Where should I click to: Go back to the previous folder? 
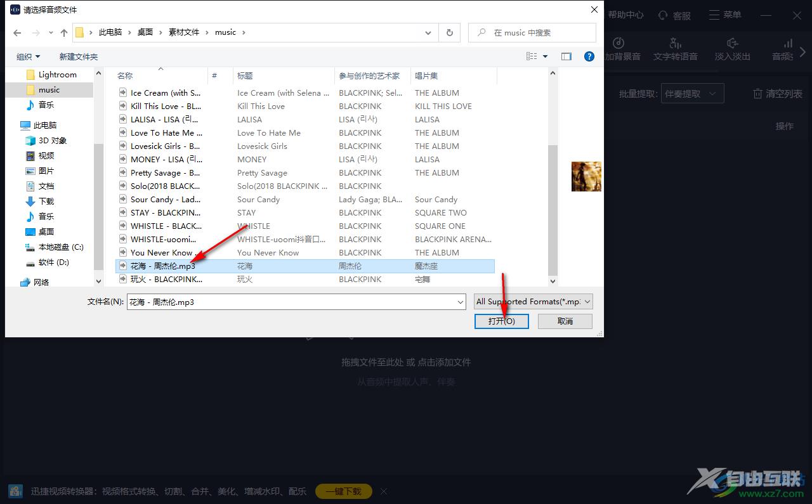pyautogui.click(x=17, y=32)
